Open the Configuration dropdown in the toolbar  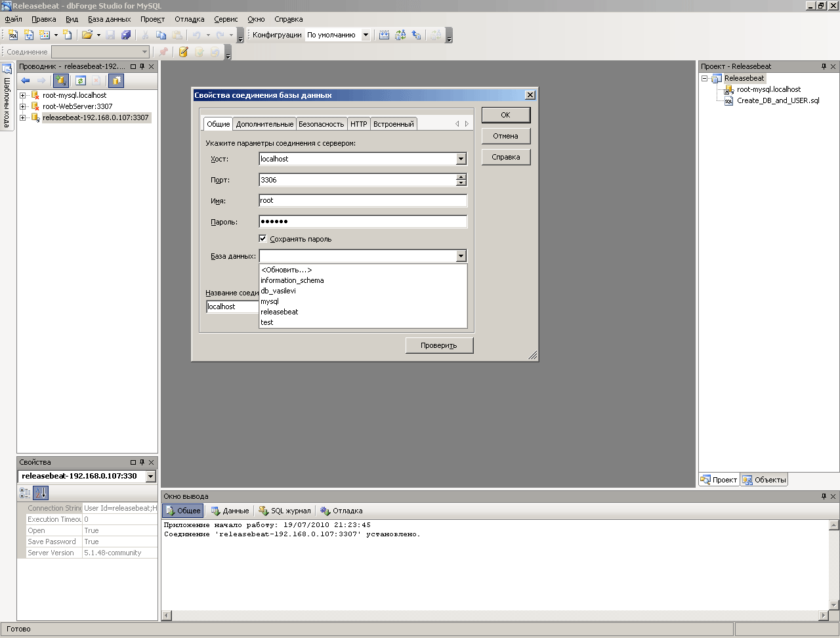tap(366, 35)
